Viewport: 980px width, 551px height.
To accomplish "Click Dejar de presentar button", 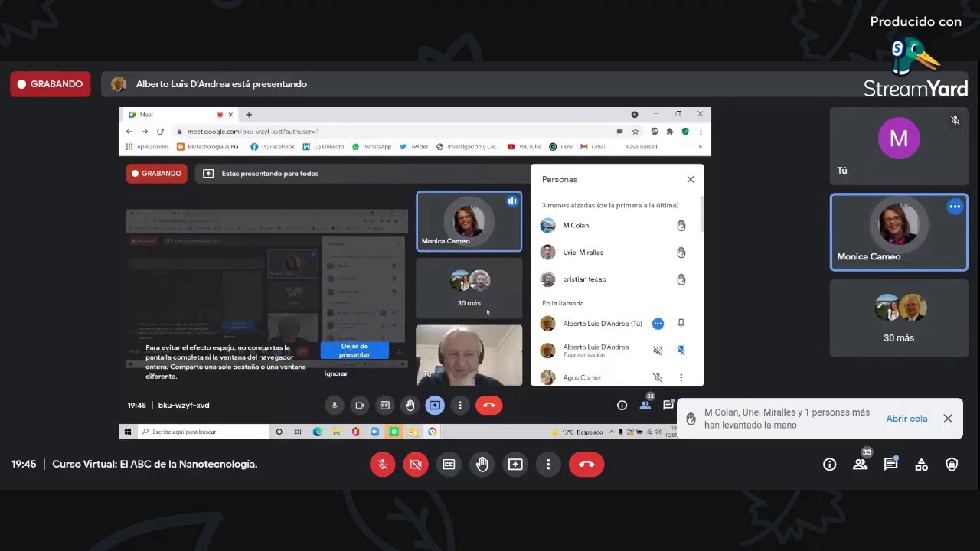I will click(354, 350).
